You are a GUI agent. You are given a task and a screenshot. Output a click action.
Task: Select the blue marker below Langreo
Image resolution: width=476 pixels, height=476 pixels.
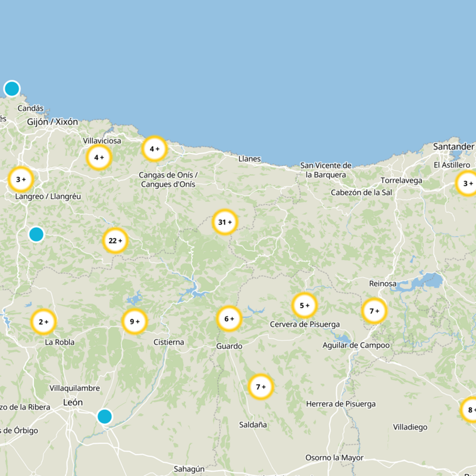pos(37,234)
